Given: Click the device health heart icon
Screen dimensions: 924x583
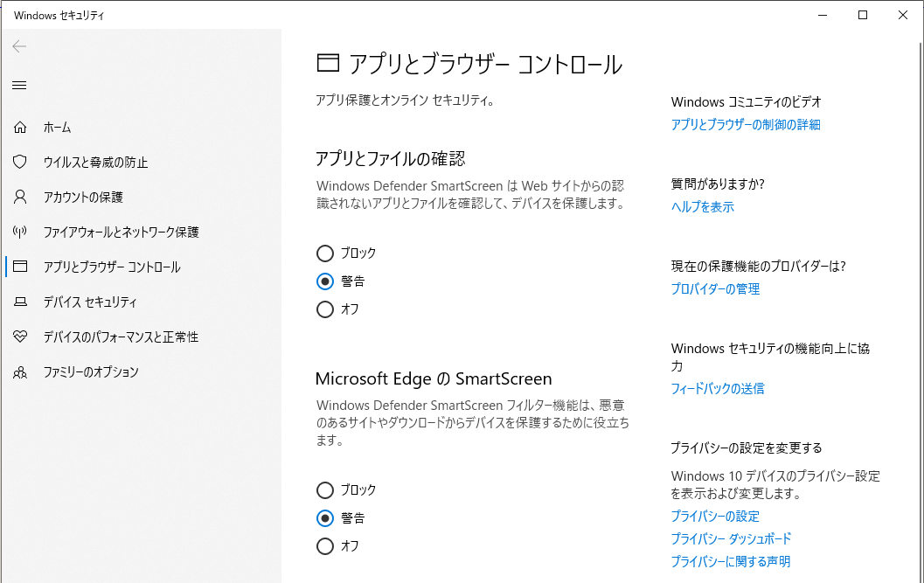Looking at the screenshot, I should (20, 337).
